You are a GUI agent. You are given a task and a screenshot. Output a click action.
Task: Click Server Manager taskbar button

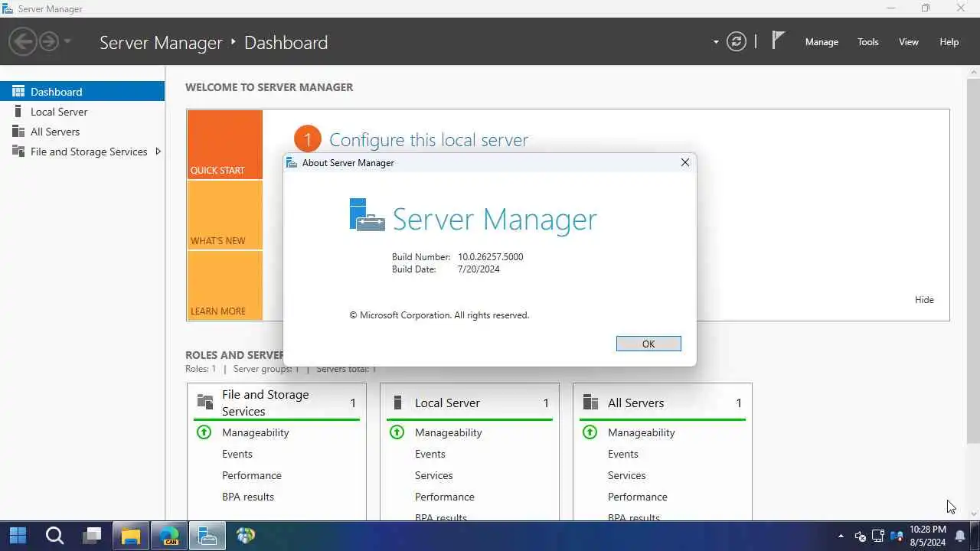pyautogui.click(x=207, y=536)
